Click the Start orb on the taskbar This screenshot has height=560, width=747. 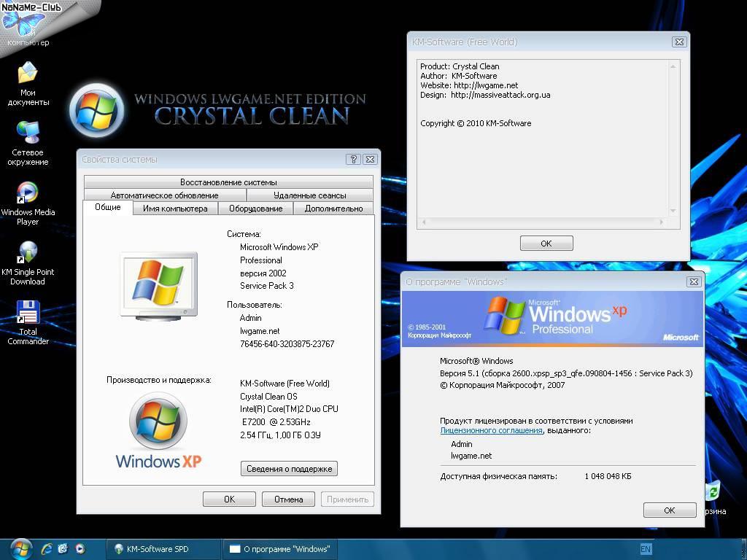click(x=20, y=548)
